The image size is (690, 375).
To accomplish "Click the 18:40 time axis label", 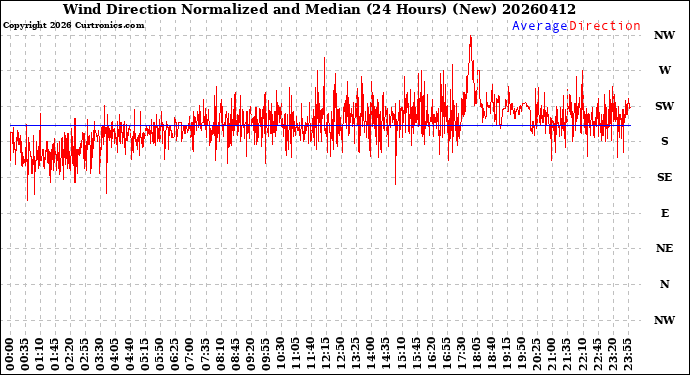I will coord(491,354).
